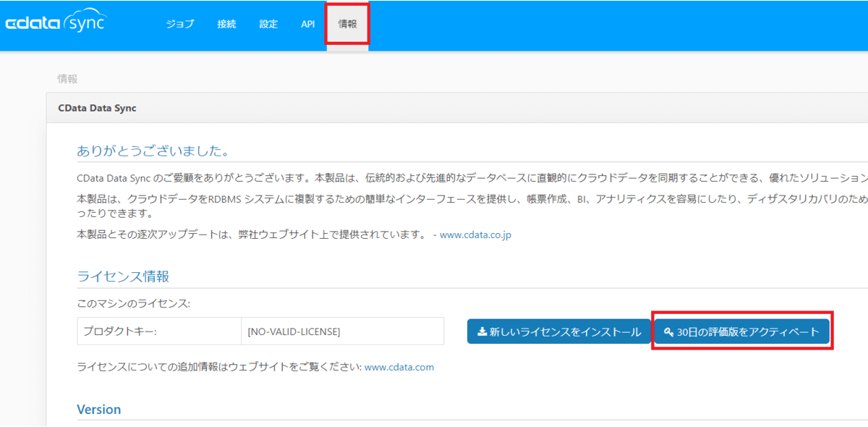The height and width of the screenshot is (427, 868).
Task: Click the このマシンのライセンス: text
Action: [x=134, y=303]
